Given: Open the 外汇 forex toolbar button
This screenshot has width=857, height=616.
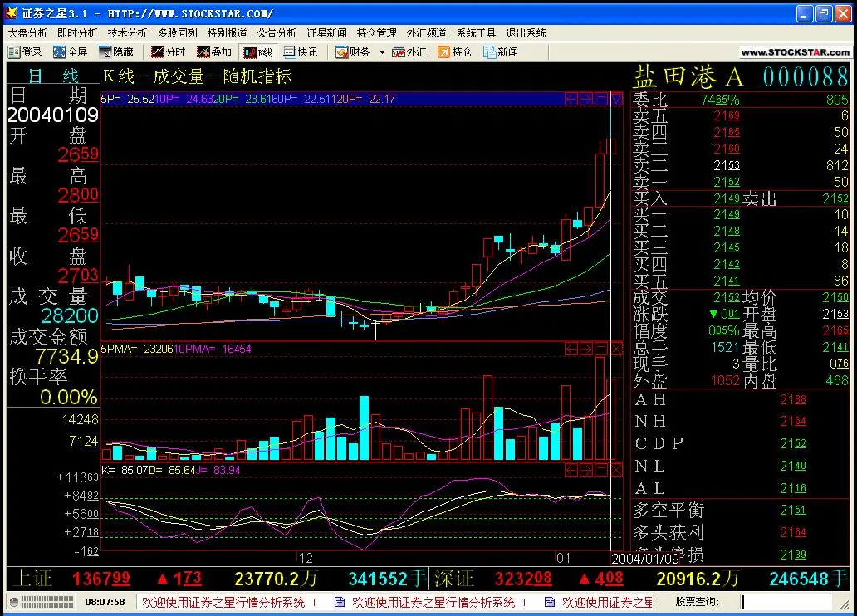Looking at the screenshot, I should 409,52.
